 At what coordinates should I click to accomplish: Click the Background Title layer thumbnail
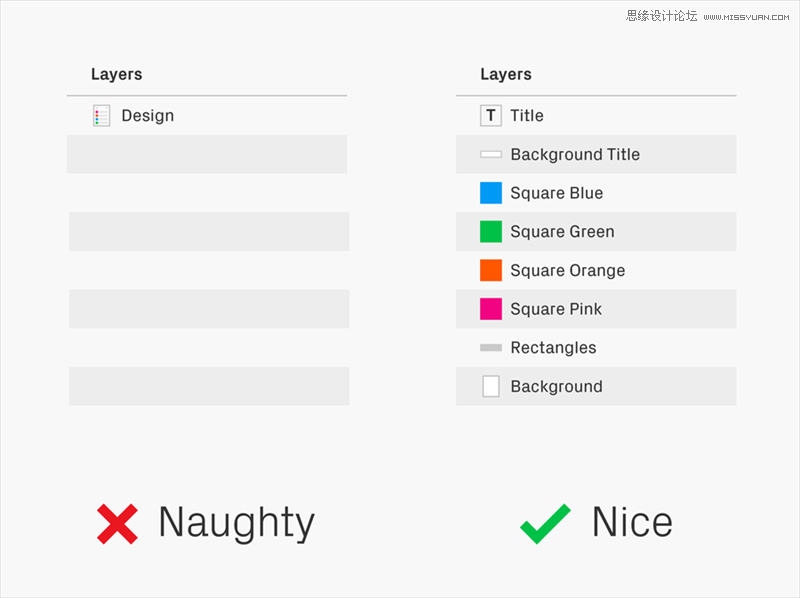[x=491, y=154]
